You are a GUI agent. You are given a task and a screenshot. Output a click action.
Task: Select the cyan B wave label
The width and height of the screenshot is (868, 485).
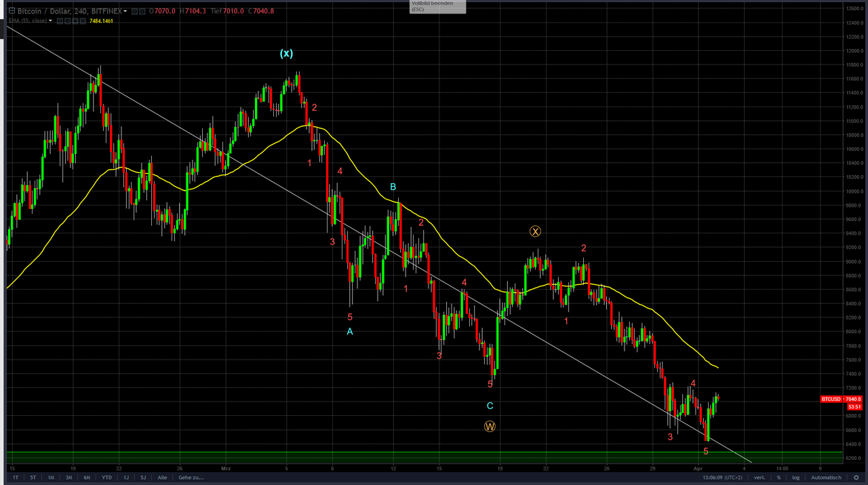tap(393, 187)
